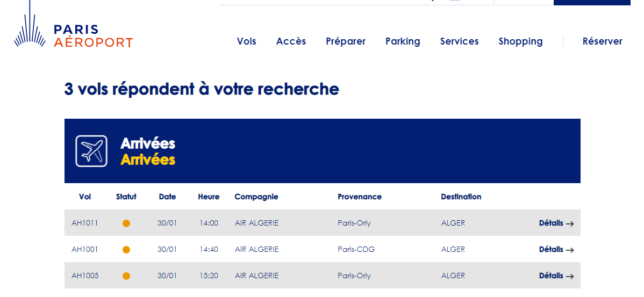
Task: Click the orange status dot for AH1005
Action: tap(126, 276)
